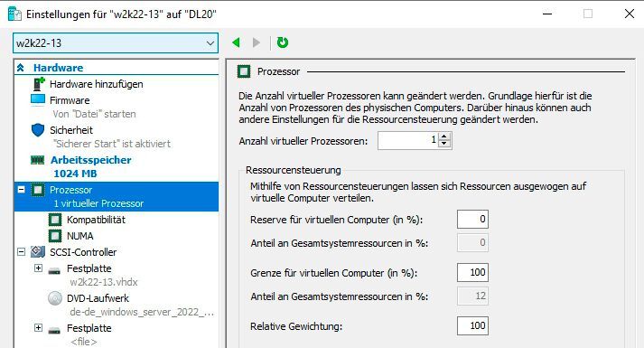Close the Einstellungen window

click(630, 14)
